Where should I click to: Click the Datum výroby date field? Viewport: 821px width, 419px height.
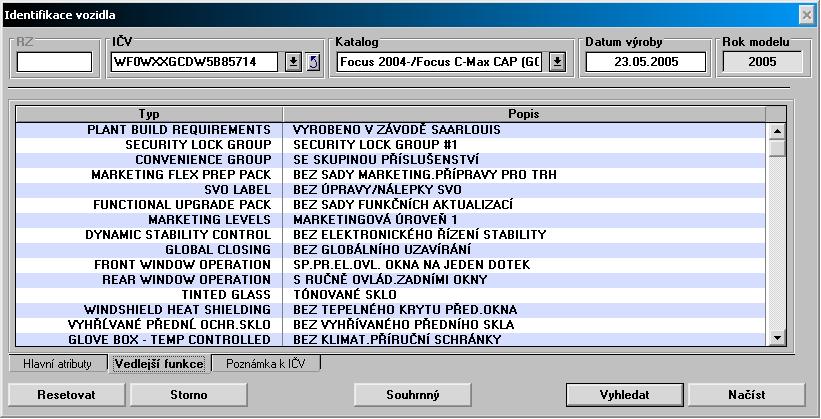tap(645, 62)
